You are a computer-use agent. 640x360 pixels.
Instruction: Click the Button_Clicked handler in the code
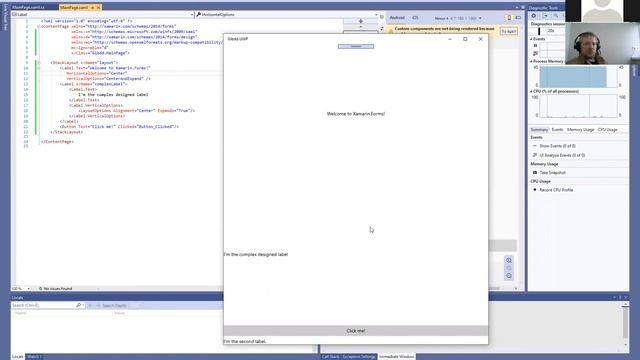[x=157, y=127]
